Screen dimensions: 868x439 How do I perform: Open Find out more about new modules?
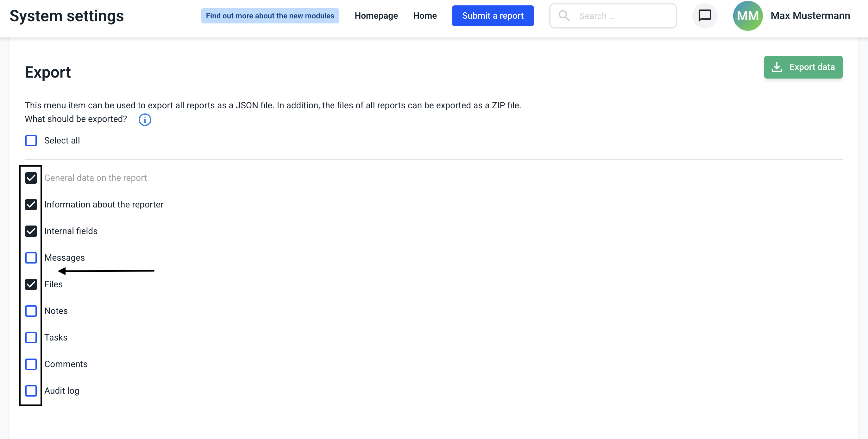point(270,16)
